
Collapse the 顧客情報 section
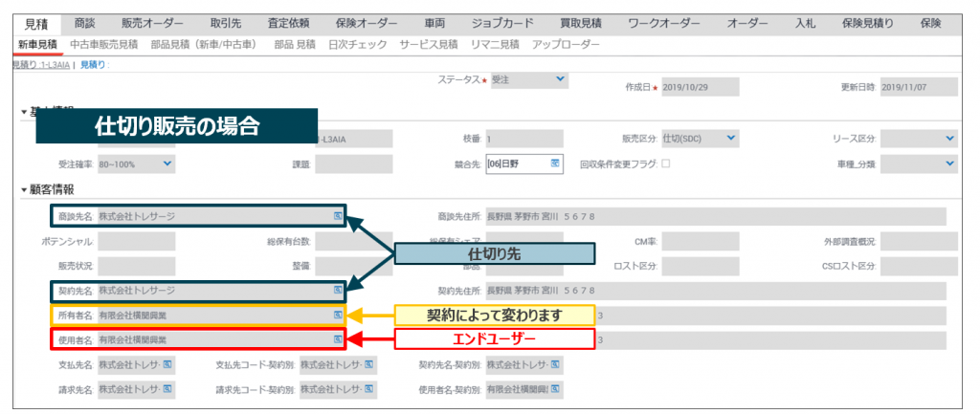(24, 190)
